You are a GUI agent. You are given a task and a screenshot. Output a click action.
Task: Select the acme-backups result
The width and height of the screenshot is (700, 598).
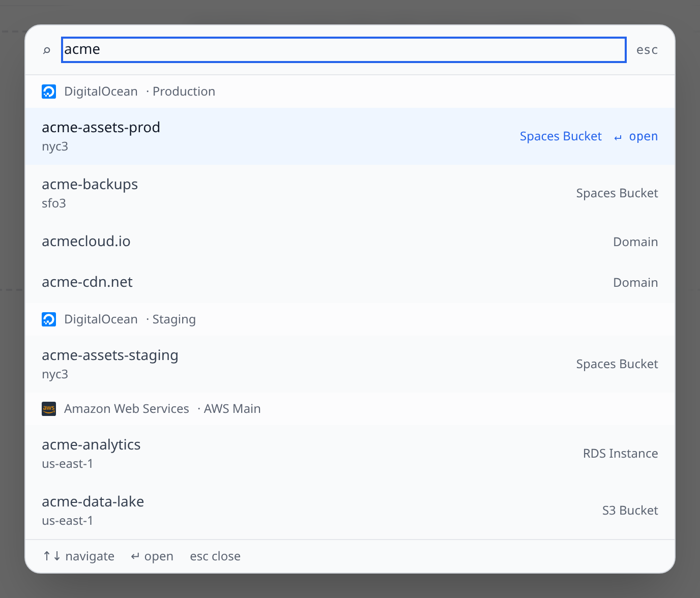pos(350,193)
